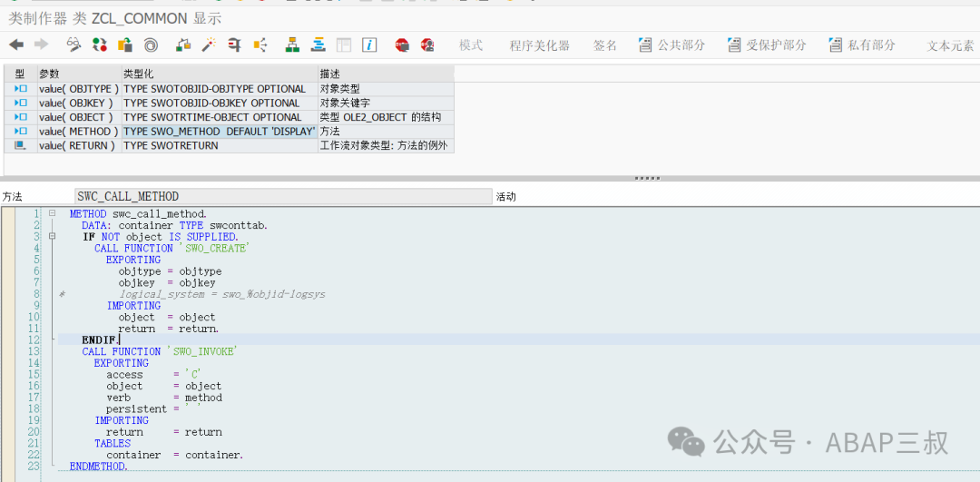Click the ENDIF. statement on line 12
Viewport: 980px width, 482px height.
point(101,339)
